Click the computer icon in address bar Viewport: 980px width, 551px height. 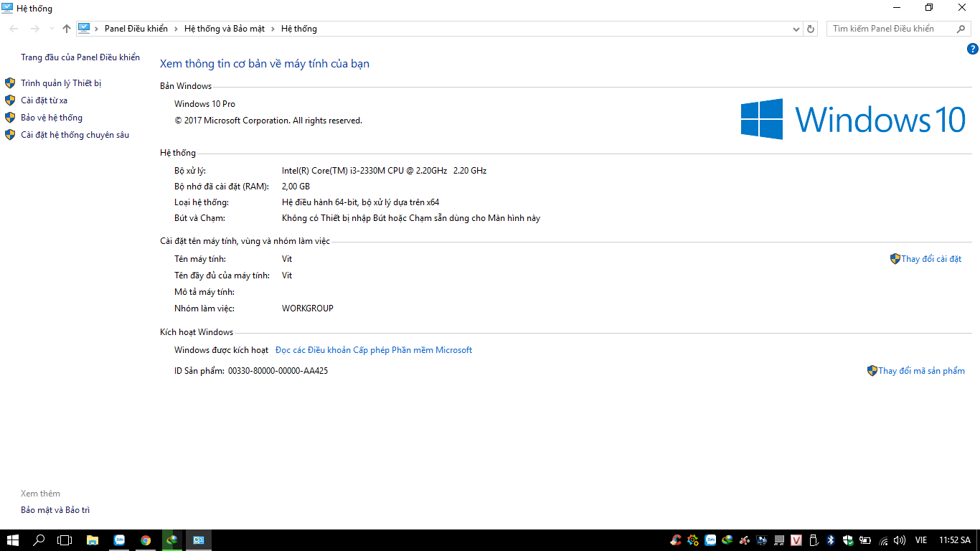point(84,29)
